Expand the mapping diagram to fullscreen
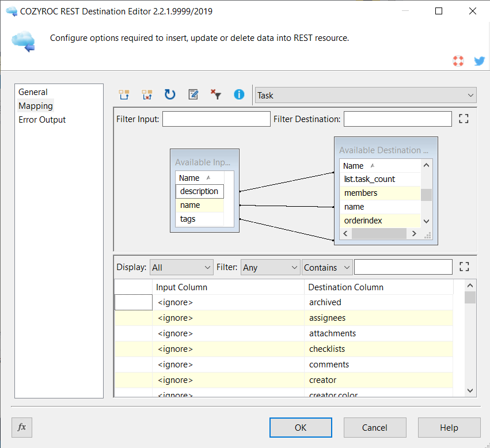Screen dimensions: 490x448 pos(464,118)
